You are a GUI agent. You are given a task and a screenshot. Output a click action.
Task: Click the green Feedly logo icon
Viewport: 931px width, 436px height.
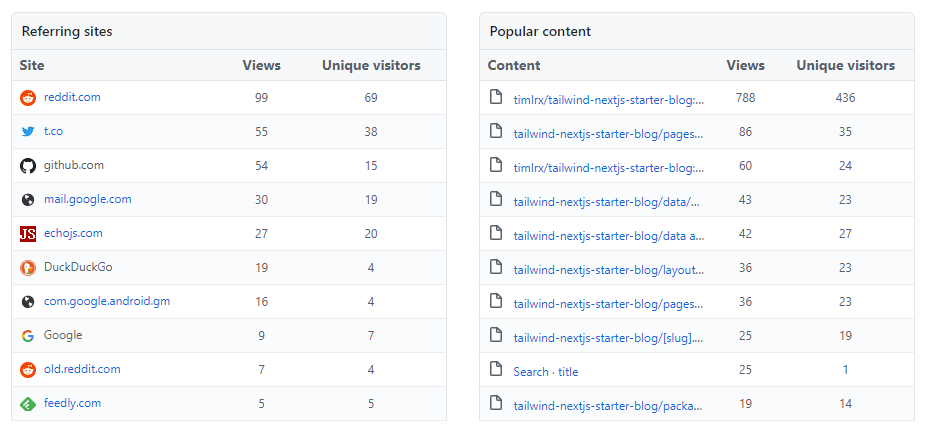point(28,404)
